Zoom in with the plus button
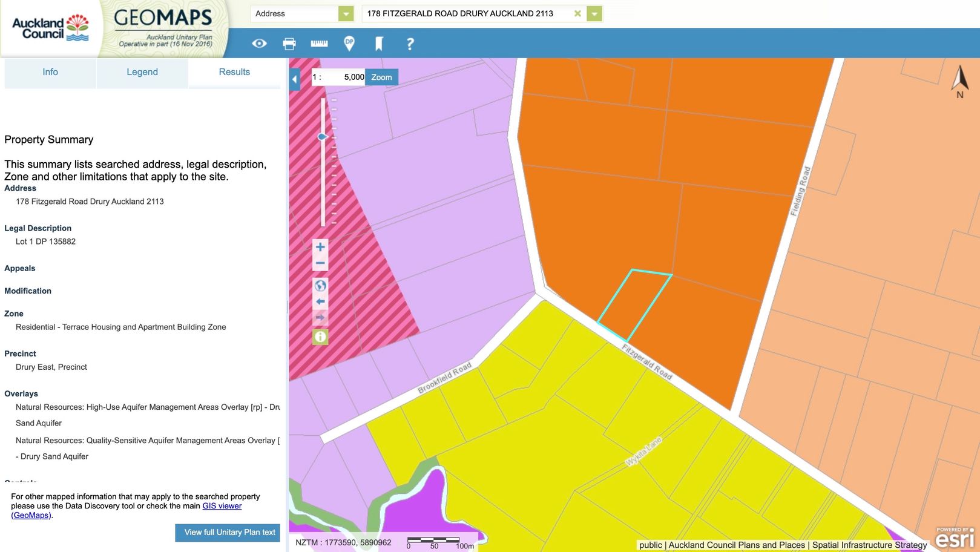980x552 pixels. [x=320, y=247]
